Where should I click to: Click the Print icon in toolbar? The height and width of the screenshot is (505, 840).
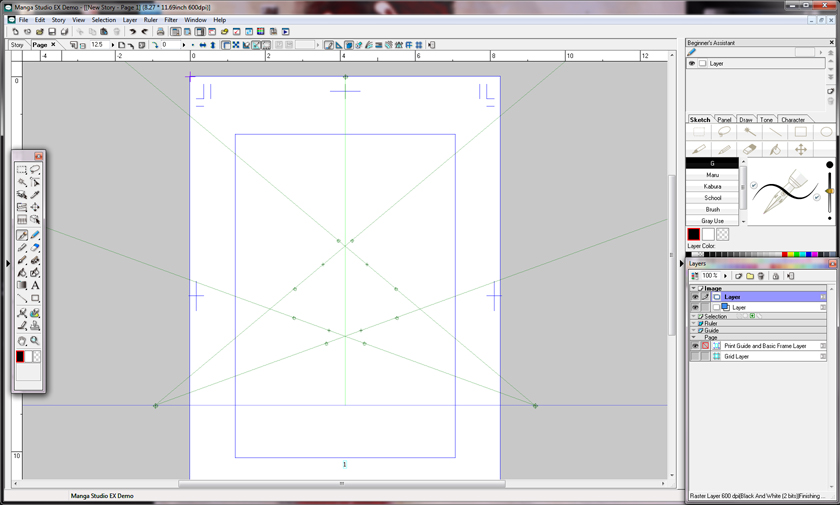coord(160,32)
